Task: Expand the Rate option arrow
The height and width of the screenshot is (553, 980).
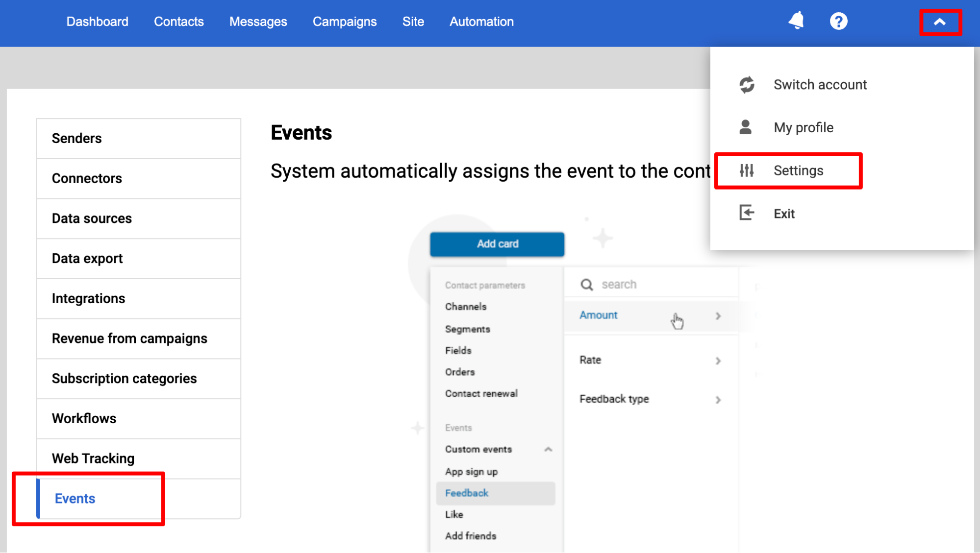Action: tap(718, 361)
